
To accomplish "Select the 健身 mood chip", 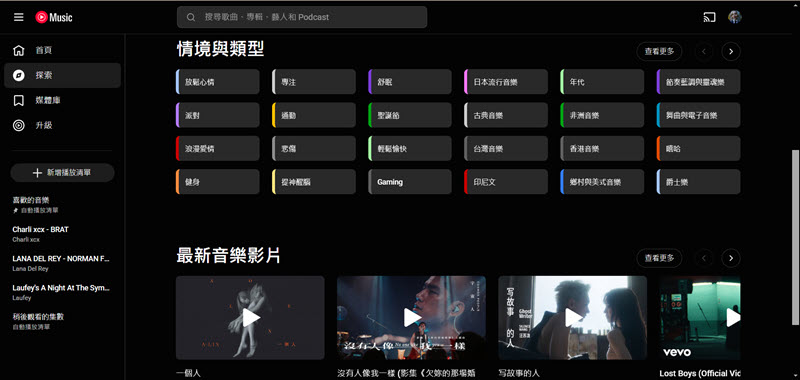I will tap(217, 182).
